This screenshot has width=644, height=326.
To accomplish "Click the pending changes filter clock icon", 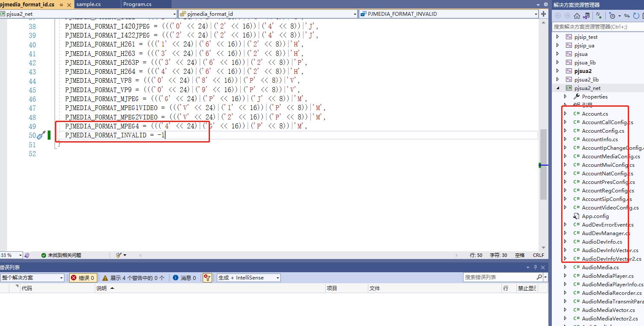I will coord(613,16).
